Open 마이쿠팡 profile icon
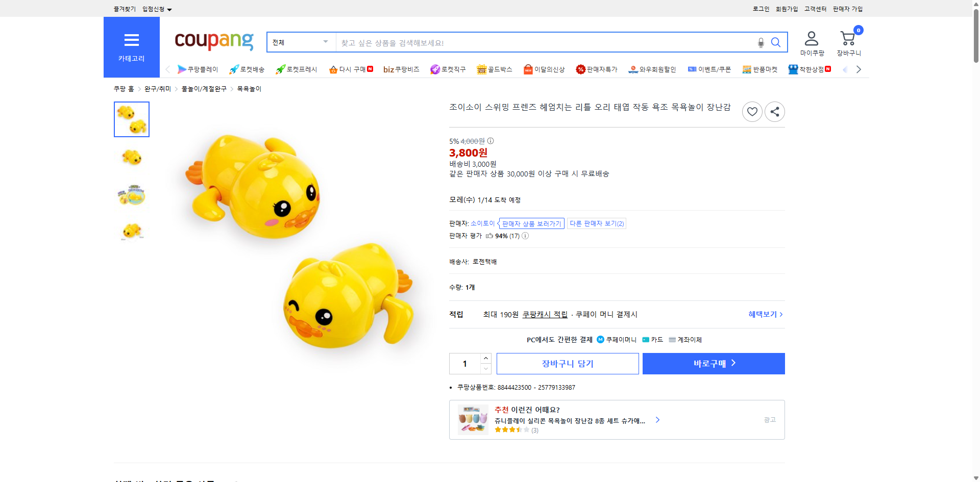Screen dimensions: 980x482 click(x=811, y=38)
